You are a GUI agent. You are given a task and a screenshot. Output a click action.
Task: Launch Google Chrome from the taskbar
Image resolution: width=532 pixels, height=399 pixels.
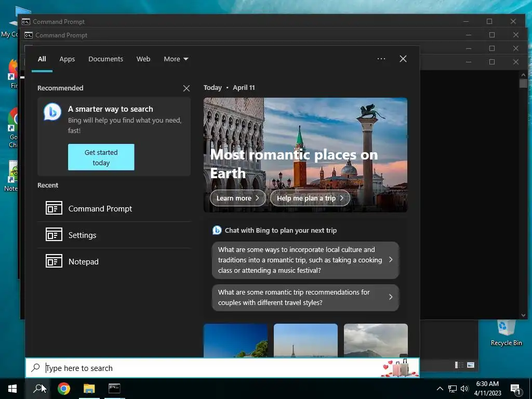[63, 389]
